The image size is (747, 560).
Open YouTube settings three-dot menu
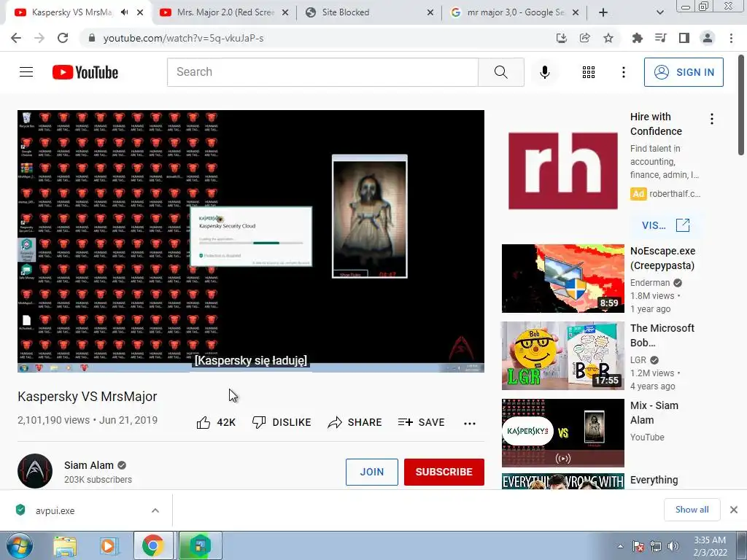tap(624, 72)
